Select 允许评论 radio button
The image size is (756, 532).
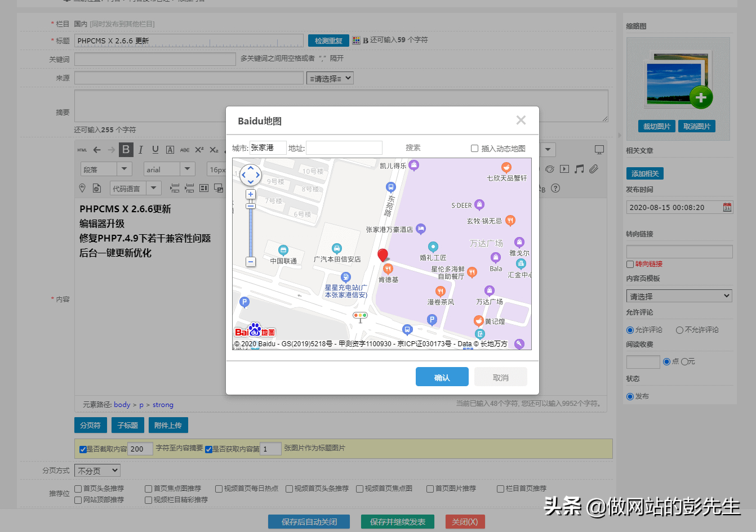[630, 330]
